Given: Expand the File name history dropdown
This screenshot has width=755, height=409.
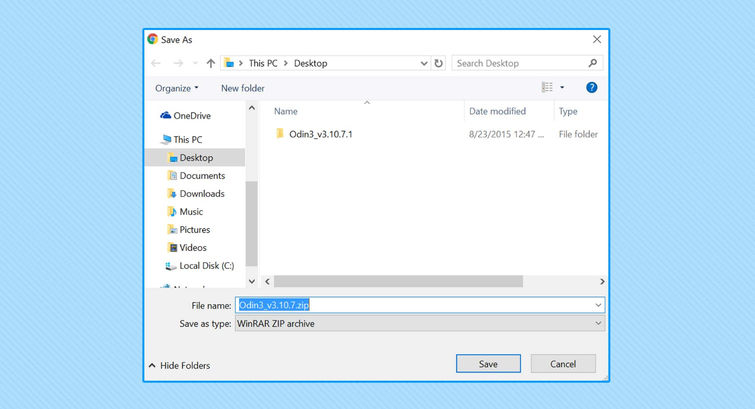Looking at the screenshot, I should pyautogui.click(x=598, y=305).
